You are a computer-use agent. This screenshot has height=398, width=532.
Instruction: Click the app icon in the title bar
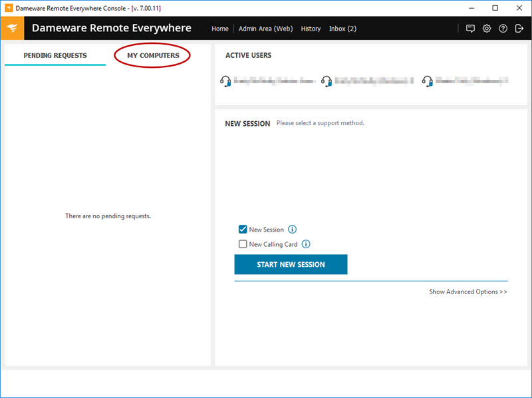tap(8, 8)
